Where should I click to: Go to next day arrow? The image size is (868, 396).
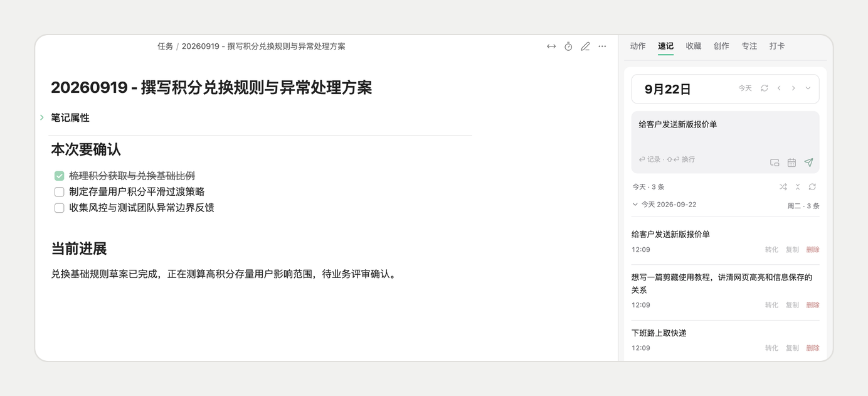793,88
